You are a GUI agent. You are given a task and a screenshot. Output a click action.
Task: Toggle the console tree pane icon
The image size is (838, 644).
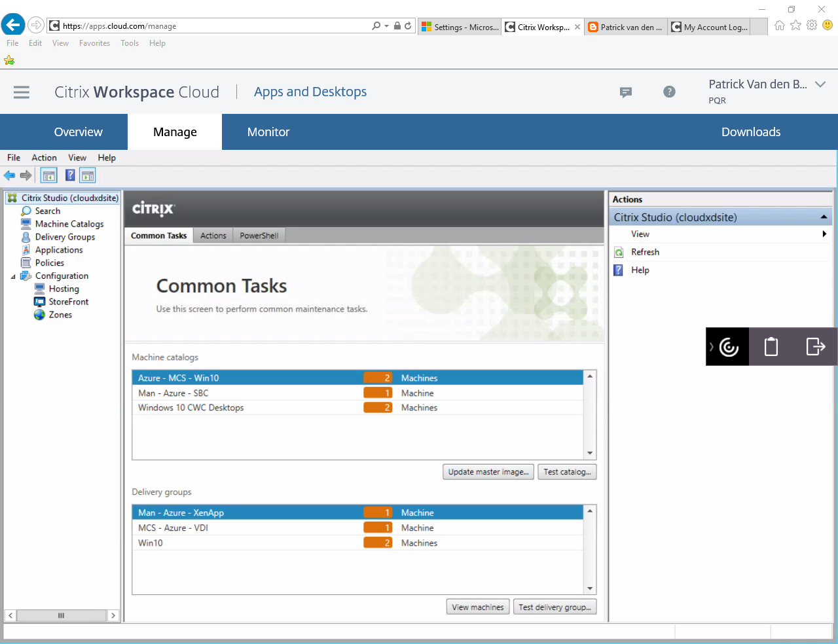click(x=49, y=175)
